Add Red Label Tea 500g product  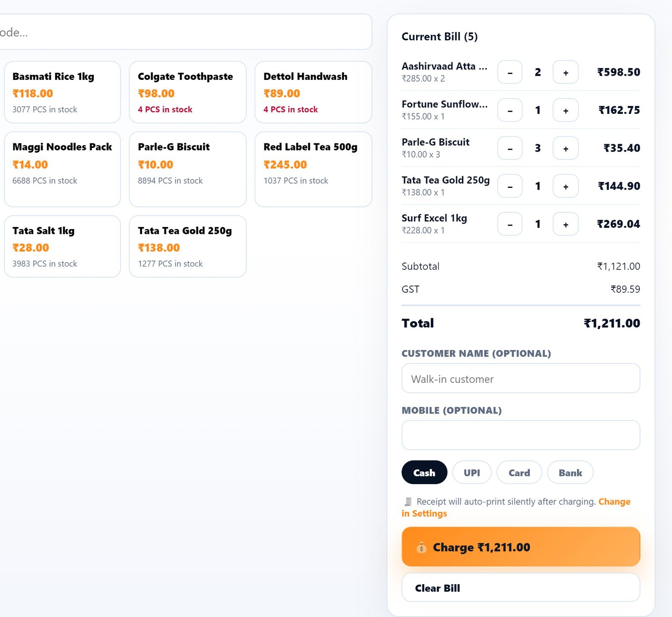pyautogui.click(x=313, y=169)
